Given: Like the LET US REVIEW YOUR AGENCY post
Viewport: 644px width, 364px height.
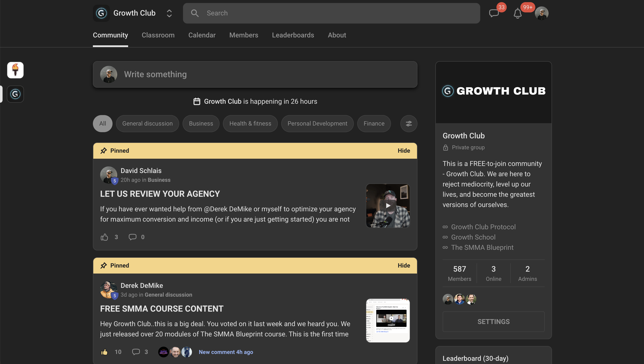Looking at the screenshot, I should (104, 237).
